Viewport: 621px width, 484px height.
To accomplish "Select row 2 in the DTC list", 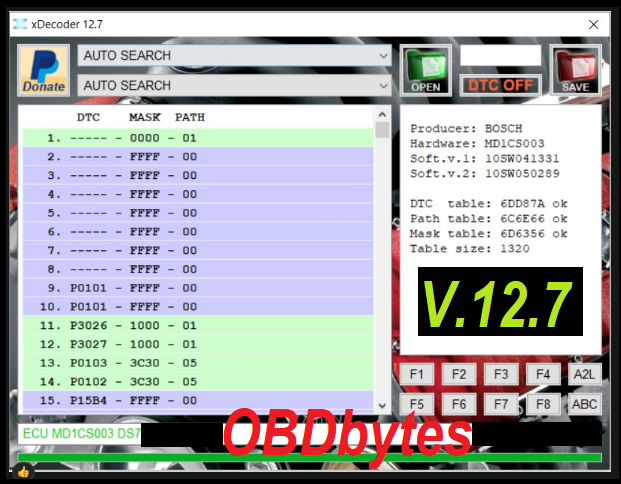I will point(198,156).
